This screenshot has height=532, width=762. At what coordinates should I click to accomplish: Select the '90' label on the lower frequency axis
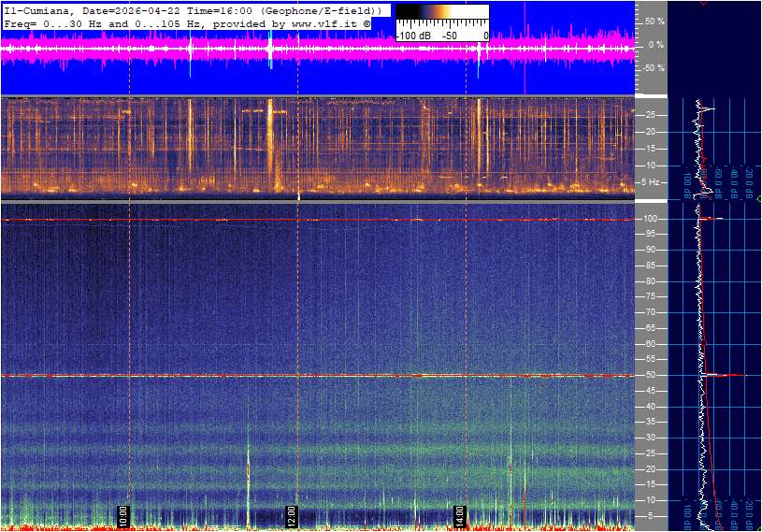point(650,250)
